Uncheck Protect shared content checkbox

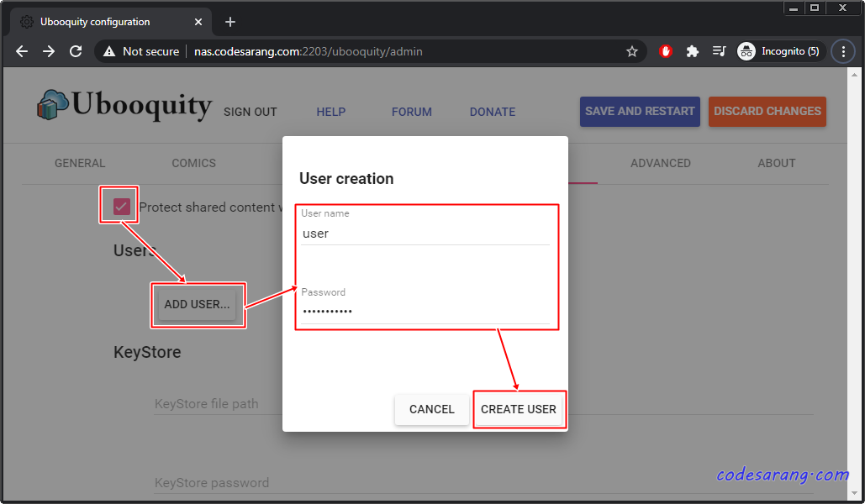click(121, 207)
